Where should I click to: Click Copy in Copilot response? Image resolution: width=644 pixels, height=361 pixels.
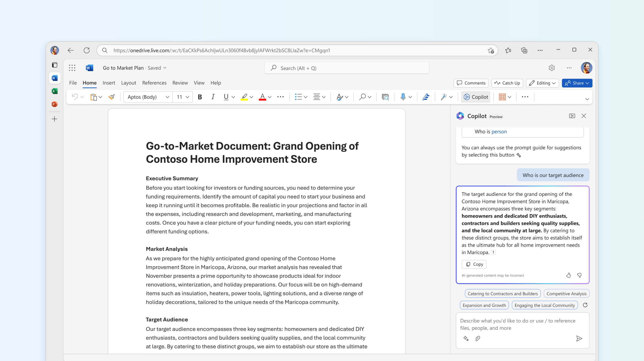(474, 264)
